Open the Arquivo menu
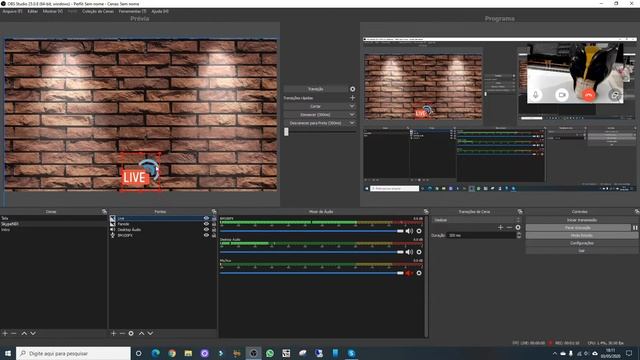Image resolution: width=640 pixels, height=360 pixels. pos(12,11)
